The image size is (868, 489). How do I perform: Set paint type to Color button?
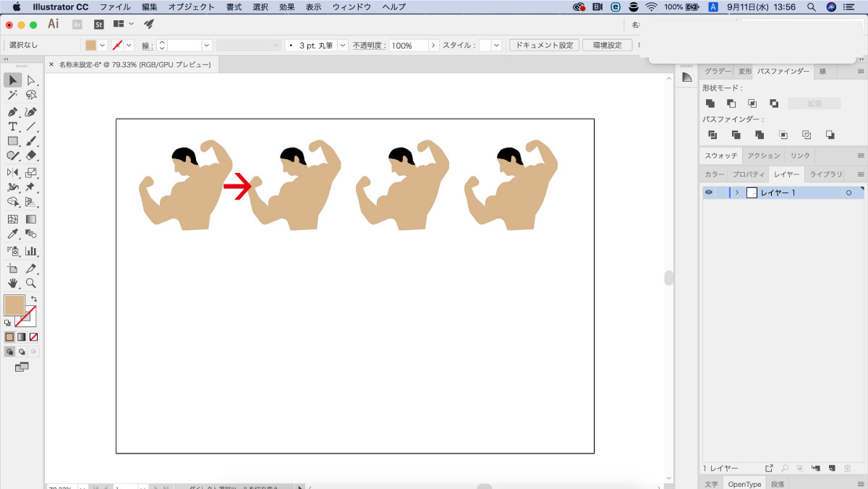(9, 337)
